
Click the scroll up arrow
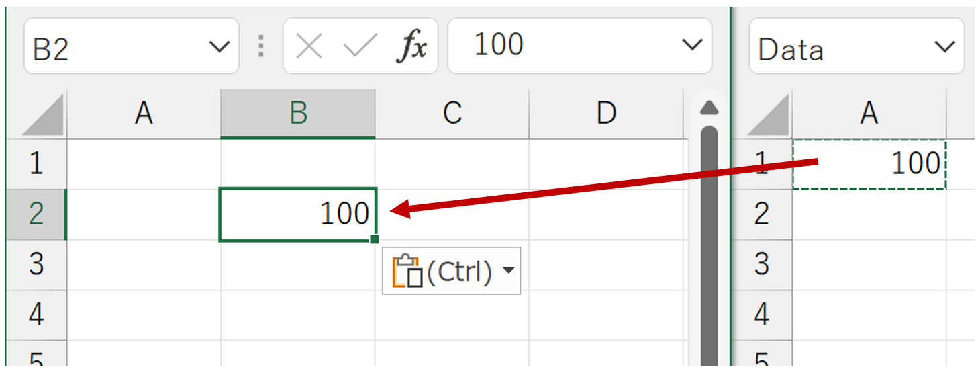[709, 108]
